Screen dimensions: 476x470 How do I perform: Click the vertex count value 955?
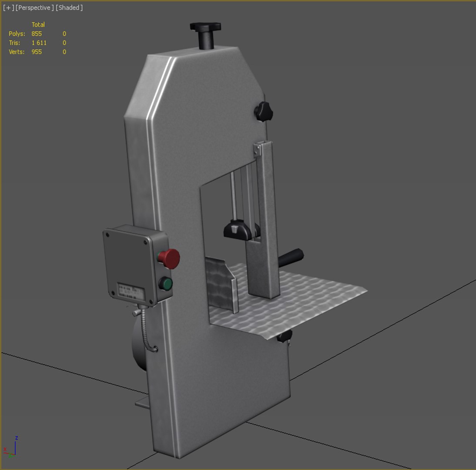[37, 52]
